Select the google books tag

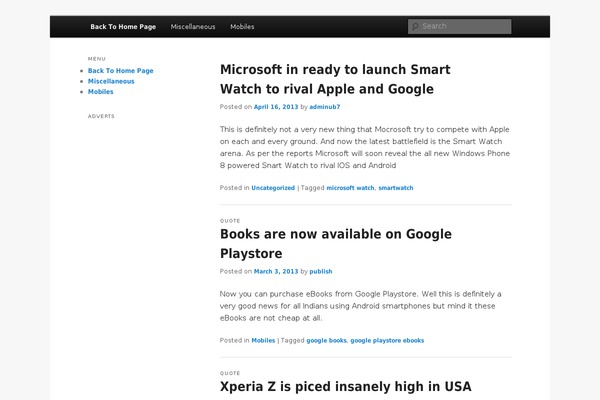click(326, 340)
